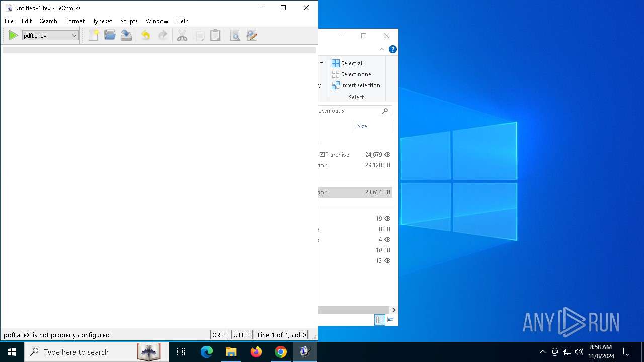Open the File menu

pyautogui.click(x=9, y=21)
